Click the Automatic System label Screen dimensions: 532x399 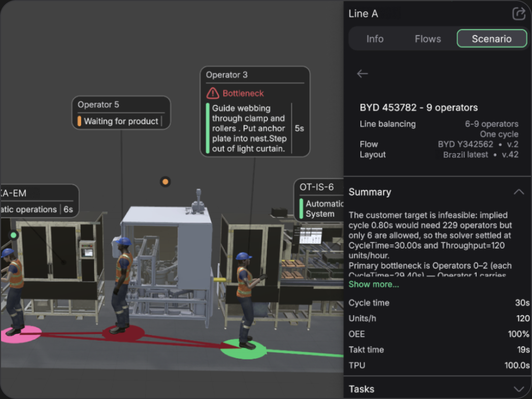(x=324, y=209)
